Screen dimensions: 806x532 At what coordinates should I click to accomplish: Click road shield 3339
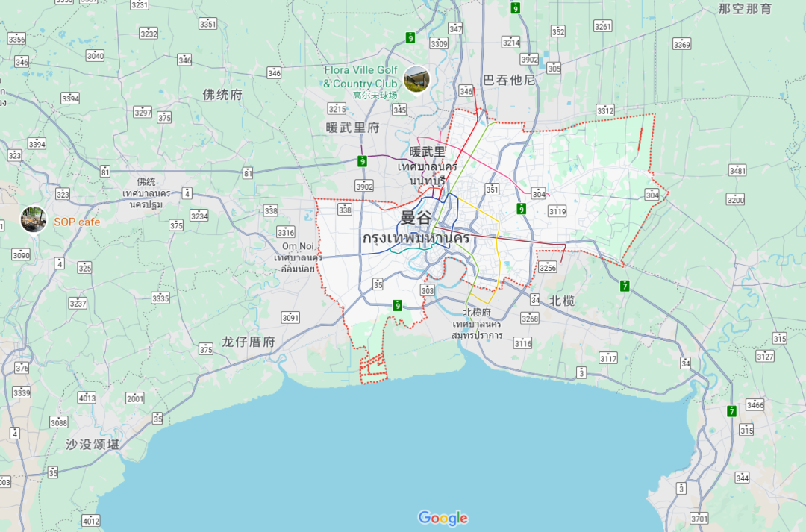[x=22, y=392]
